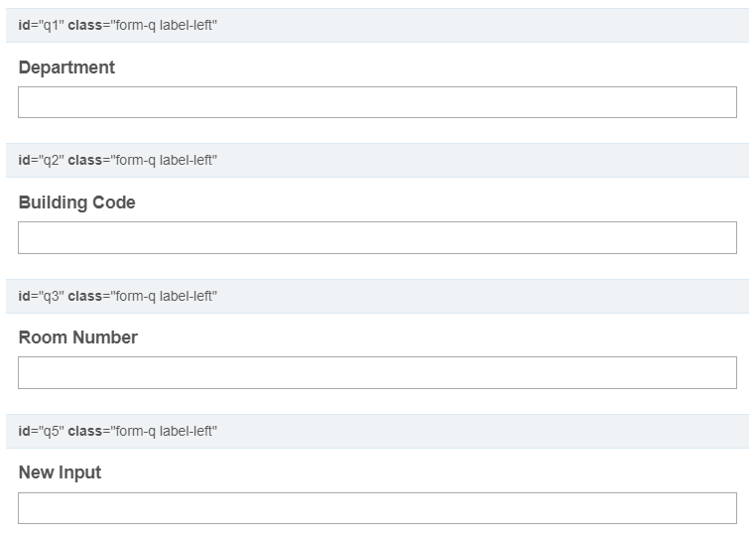Click the class attribute text in q1 header
The image size is (756, 537).
point(142,25)
